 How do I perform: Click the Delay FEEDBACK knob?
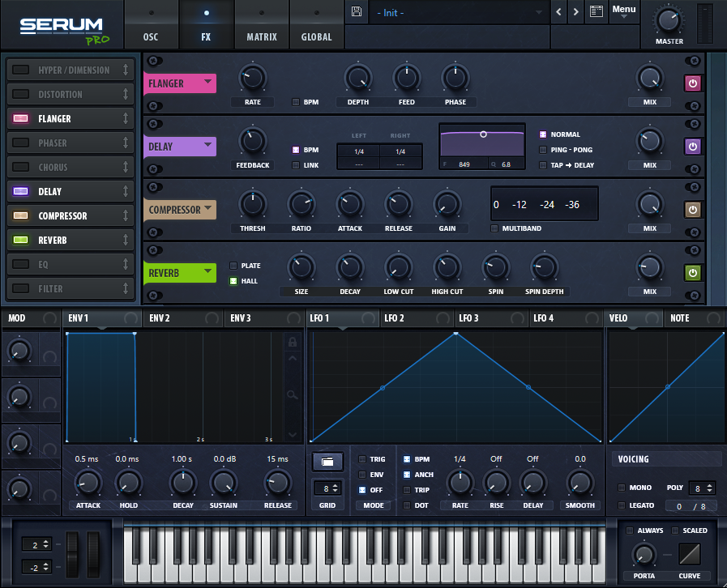[253, 141]
